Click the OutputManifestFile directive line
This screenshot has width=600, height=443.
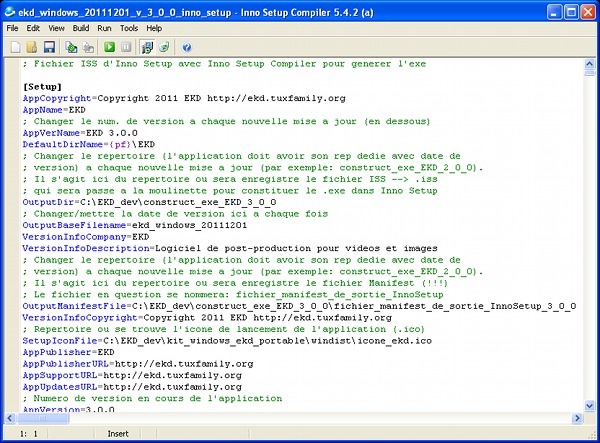pos(300,306)
